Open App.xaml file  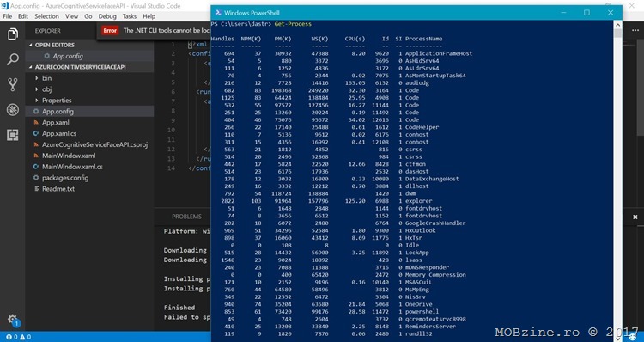pos(89,123)
